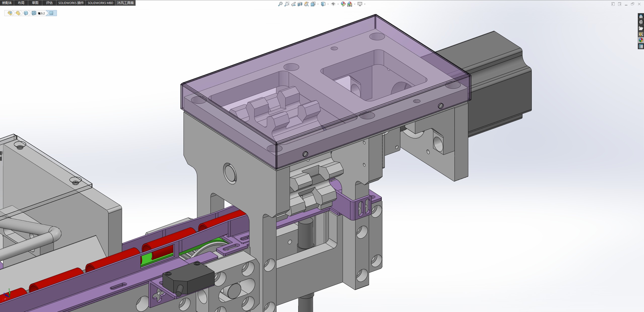Click the Zoom to Fit magnifier icon
The width and height of the screenshot is (644, 312).
pyautogui.click(x=280, y=4)
